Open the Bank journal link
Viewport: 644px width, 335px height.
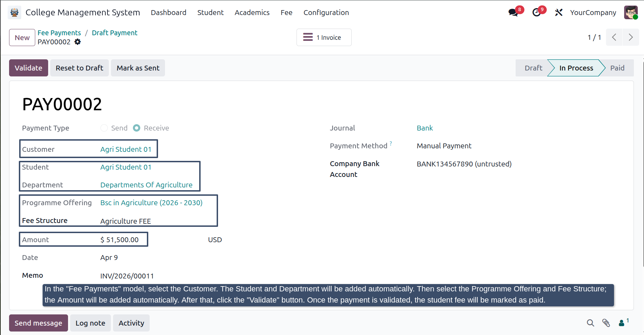pos(425,128)
